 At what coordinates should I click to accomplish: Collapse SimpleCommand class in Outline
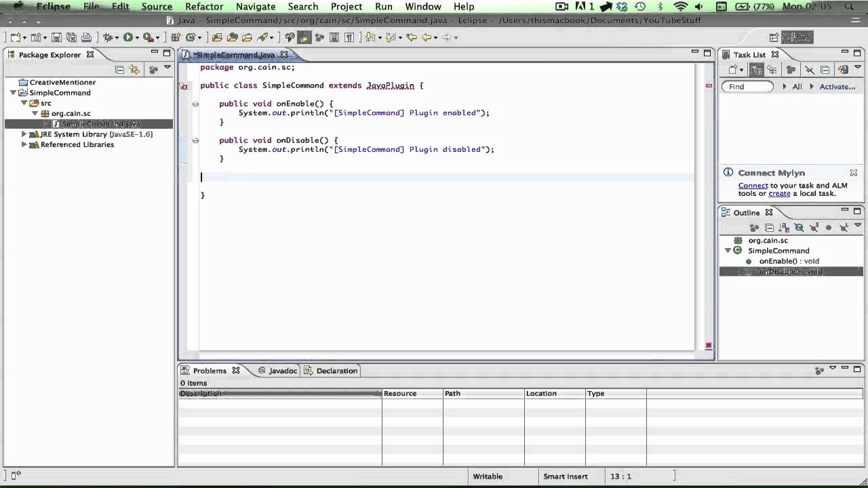click(728, 251)
